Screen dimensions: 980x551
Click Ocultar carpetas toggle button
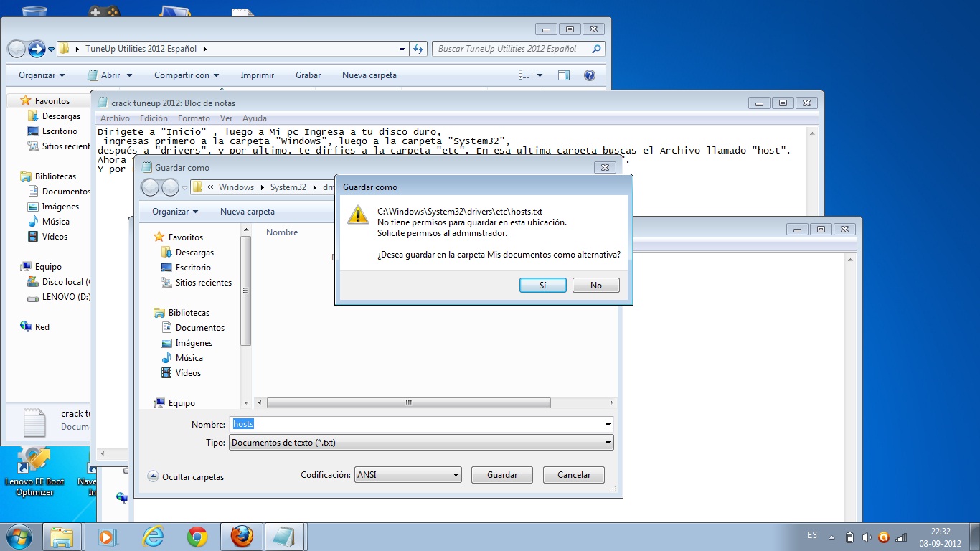tap(186, 476)
